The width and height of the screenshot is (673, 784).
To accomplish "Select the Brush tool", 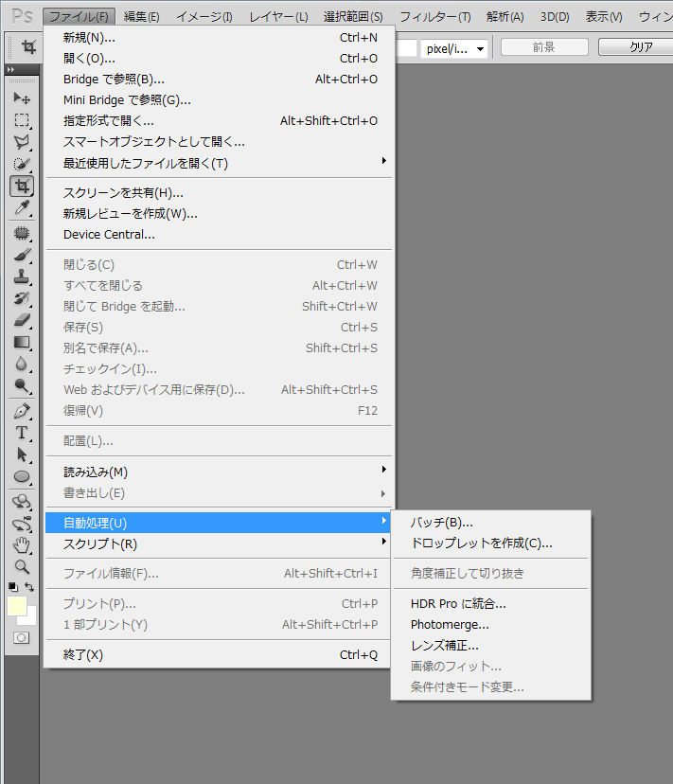I will tap(22, 255).
